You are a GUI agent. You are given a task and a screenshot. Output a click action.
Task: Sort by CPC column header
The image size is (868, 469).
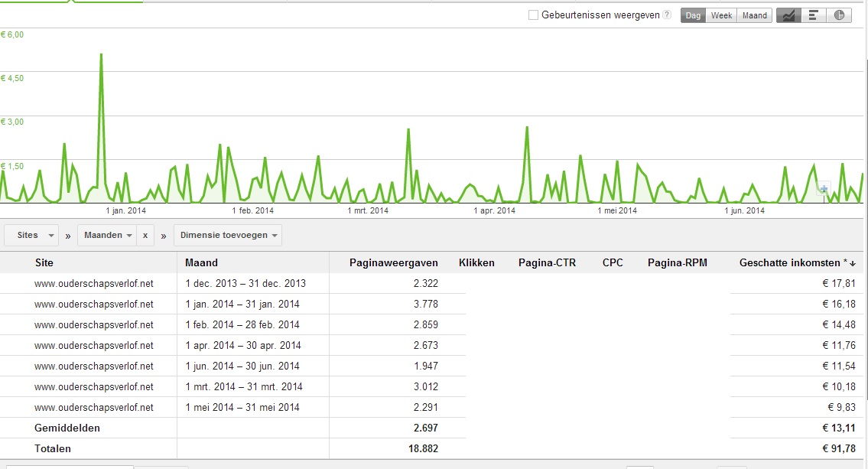(x=613, y=263)
